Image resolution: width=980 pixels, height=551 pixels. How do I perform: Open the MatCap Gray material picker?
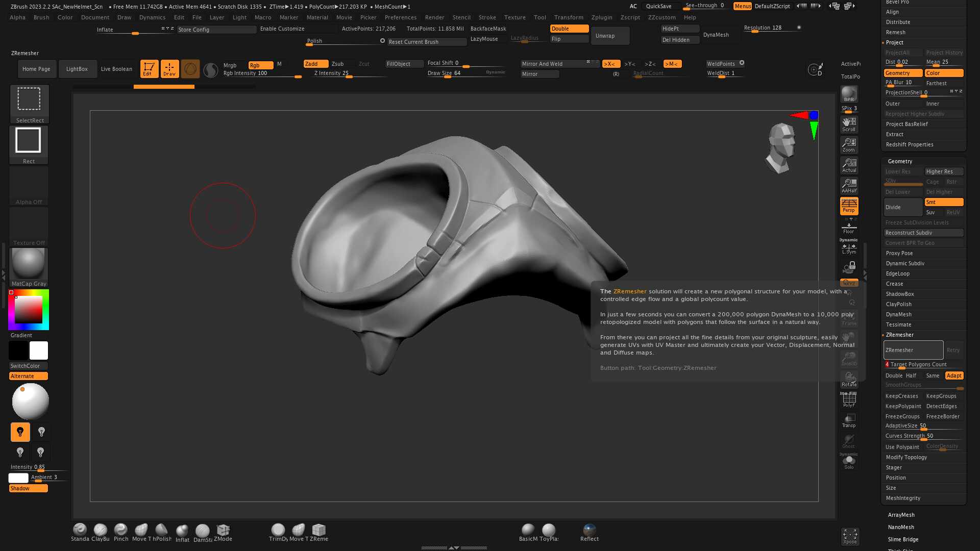point(29,264)
